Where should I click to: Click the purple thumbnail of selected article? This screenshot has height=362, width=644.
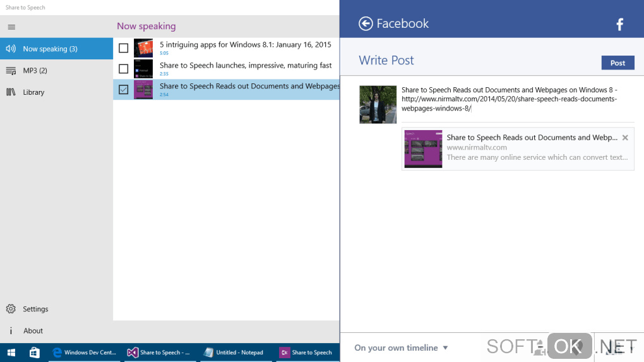point(143,90)
